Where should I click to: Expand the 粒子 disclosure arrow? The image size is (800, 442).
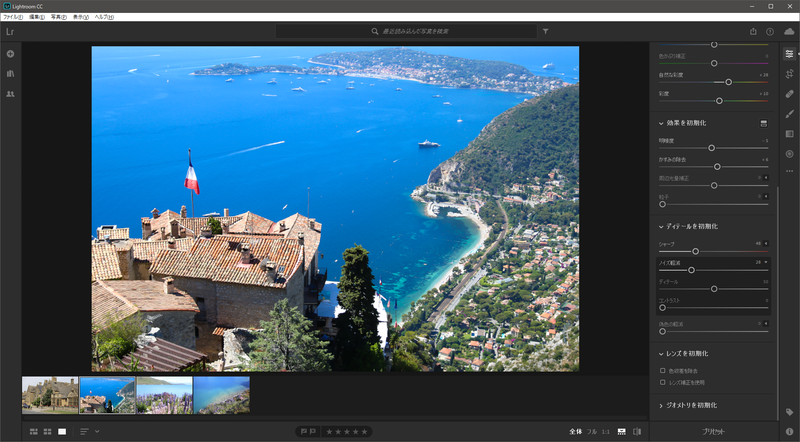click(x=766, y=197)
